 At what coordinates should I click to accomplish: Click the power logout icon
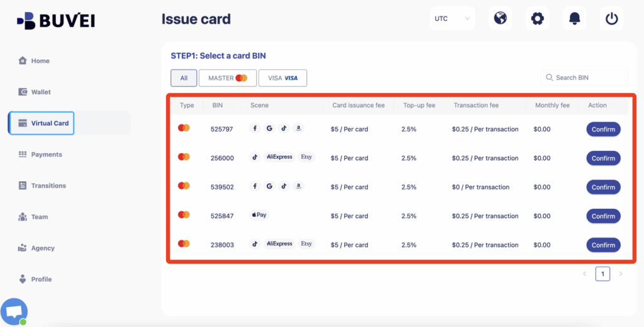point(611,18)
